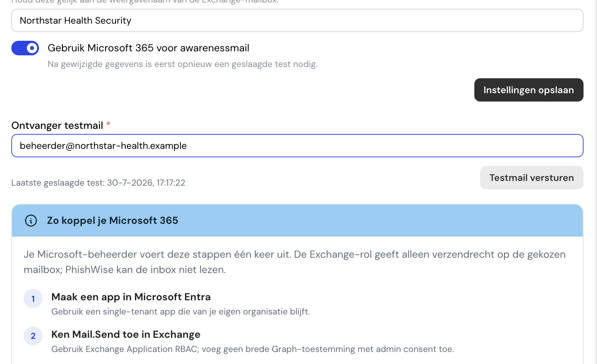This screenshot has height=364, width=597.
Task: Click into the beheerder@northstar-health.example recipient field
Action: [297, 146]
